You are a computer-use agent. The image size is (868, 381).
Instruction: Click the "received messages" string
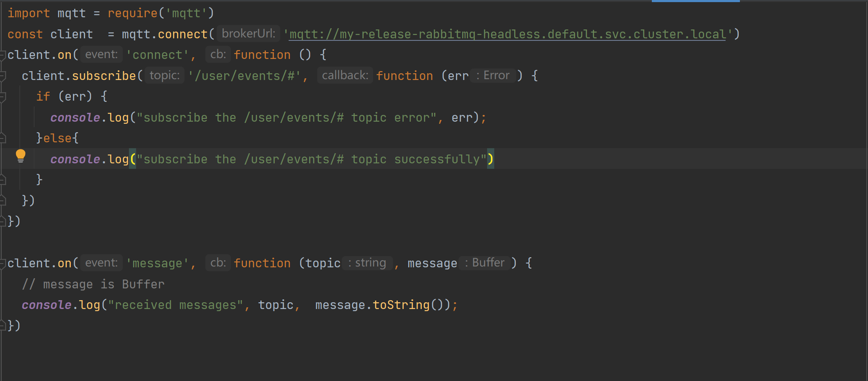point(176,305)
